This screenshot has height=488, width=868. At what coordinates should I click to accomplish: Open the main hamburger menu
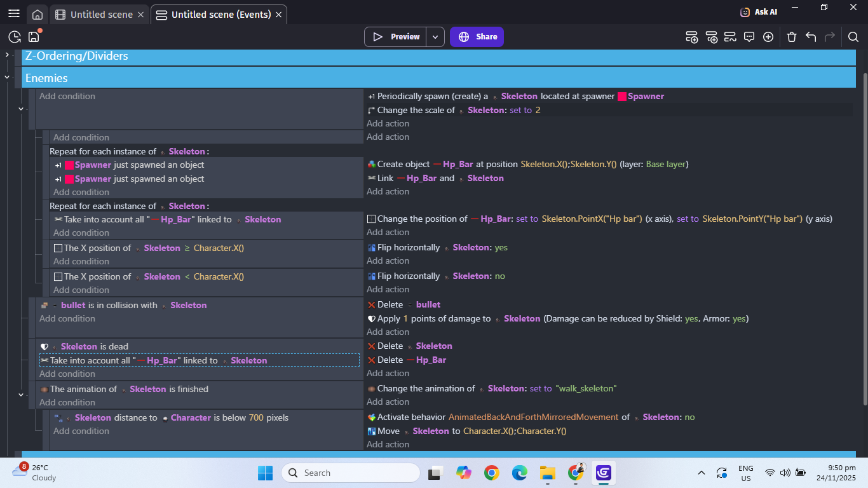pos(13,14)
